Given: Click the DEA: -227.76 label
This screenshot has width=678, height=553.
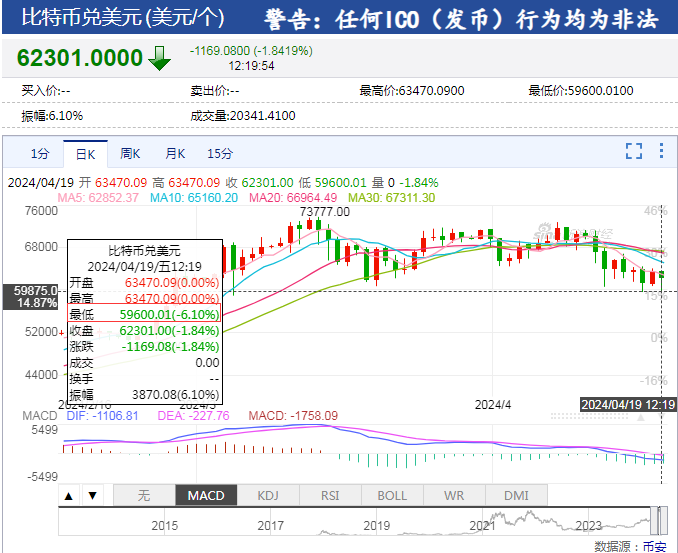Looking at the screenshot, I should point(193,416).
